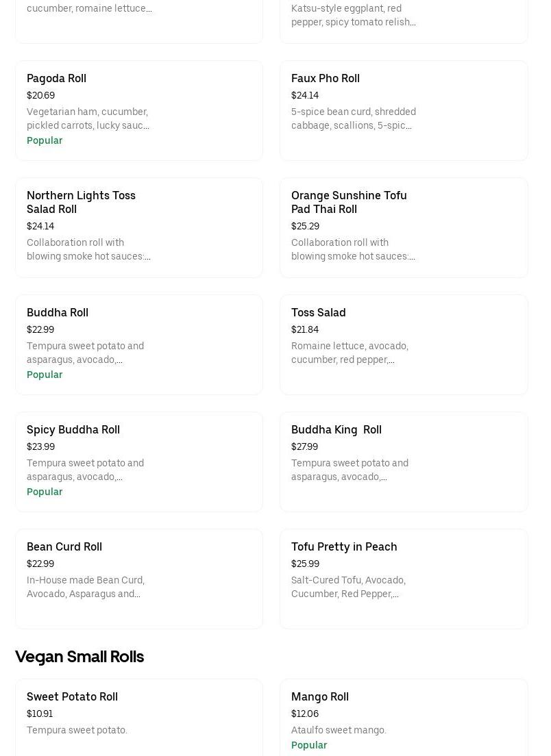Click the Katsu-style eggplant item description
Viewport: 551px width, 756px height.
353,16
